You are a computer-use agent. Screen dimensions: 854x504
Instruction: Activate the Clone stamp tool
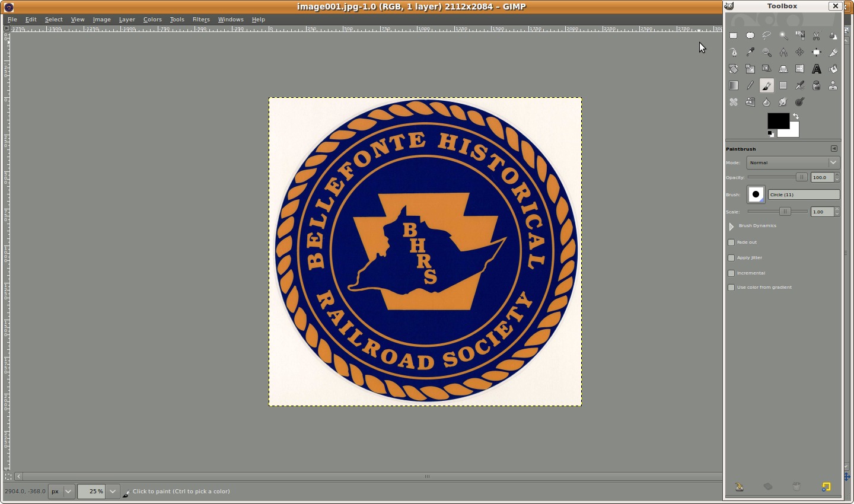pyautogui.click(x=833, y=85)
